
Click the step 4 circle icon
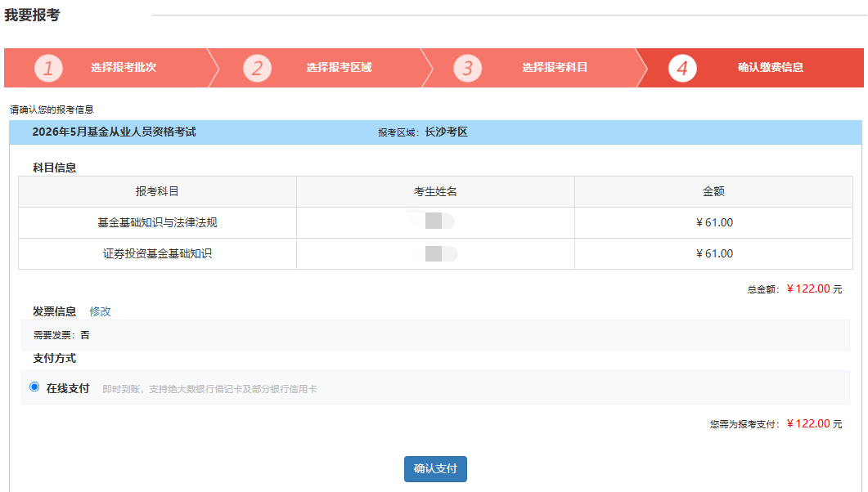[x=682, y=68]
